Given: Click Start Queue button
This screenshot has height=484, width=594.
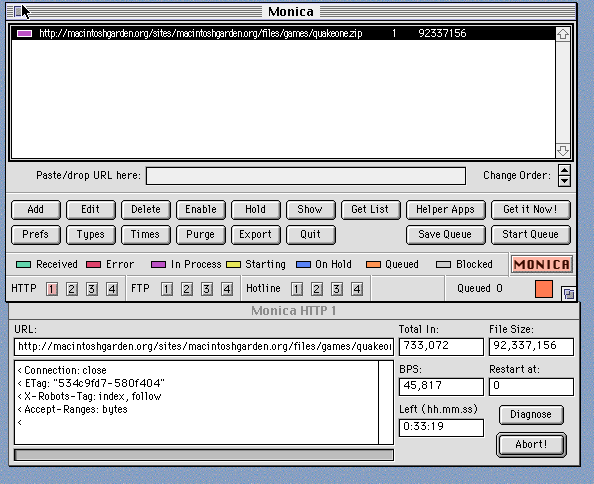Looking at the screenshot, I should (x=530, y=235).
